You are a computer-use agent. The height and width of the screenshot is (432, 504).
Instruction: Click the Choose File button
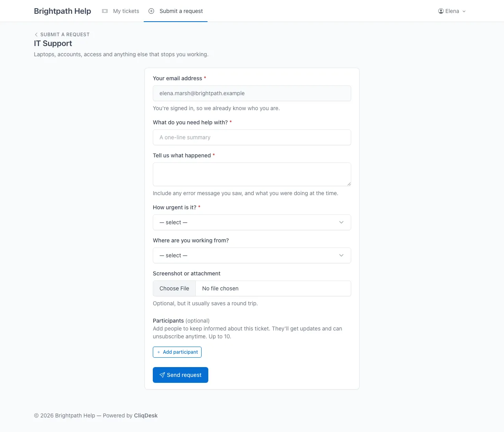point(174,288)
